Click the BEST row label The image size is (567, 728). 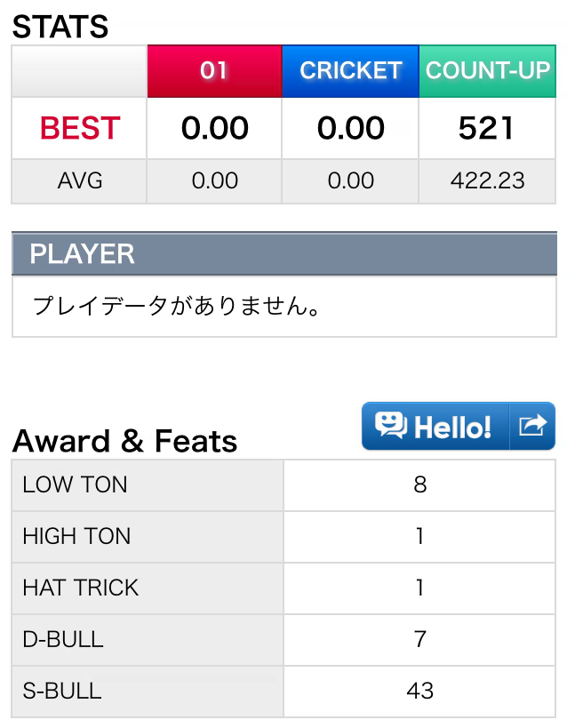79,128
